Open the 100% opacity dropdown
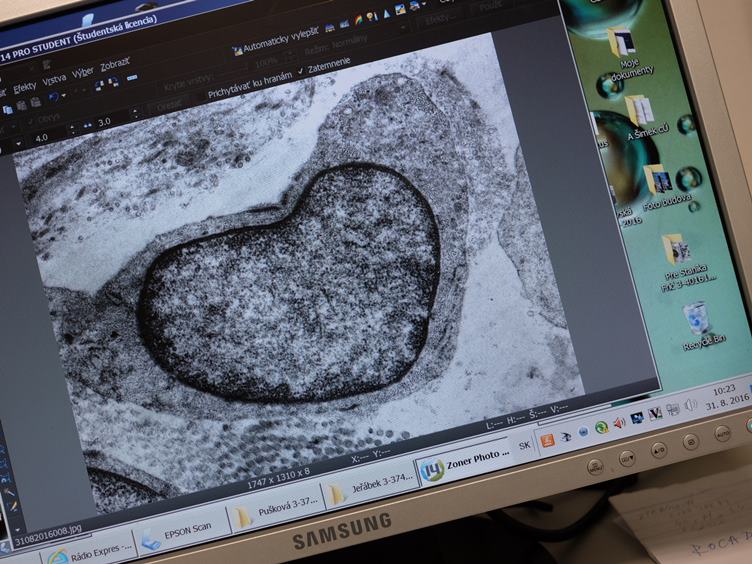The image size is (752, 564). click(276, 59)
